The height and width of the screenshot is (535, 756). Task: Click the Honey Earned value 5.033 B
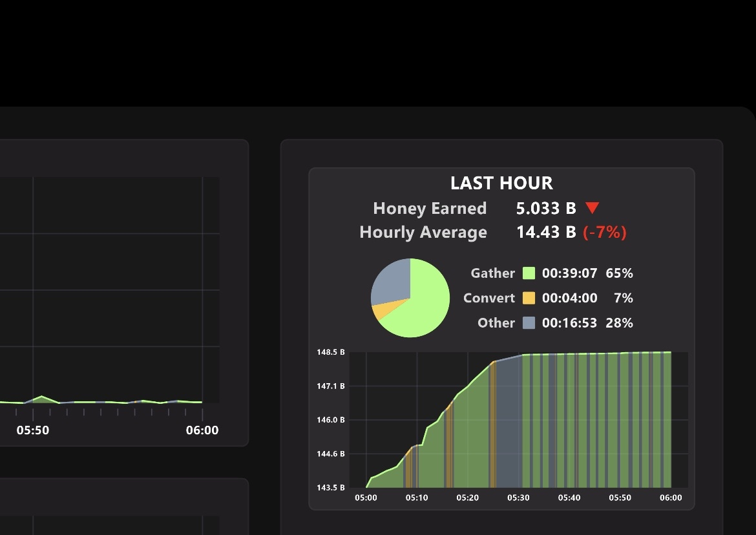coord(546,208)
